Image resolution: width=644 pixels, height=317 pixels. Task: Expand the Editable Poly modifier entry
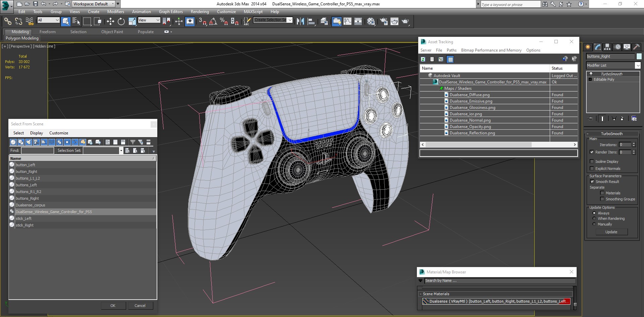tap(590, 79)
